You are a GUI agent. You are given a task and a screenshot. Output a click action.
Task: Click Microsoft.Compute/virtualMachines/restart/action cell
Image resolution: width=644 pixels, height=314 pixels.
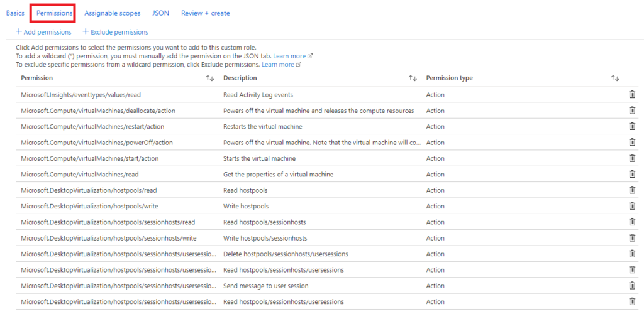pyautogui.click(x=92, y=126)
